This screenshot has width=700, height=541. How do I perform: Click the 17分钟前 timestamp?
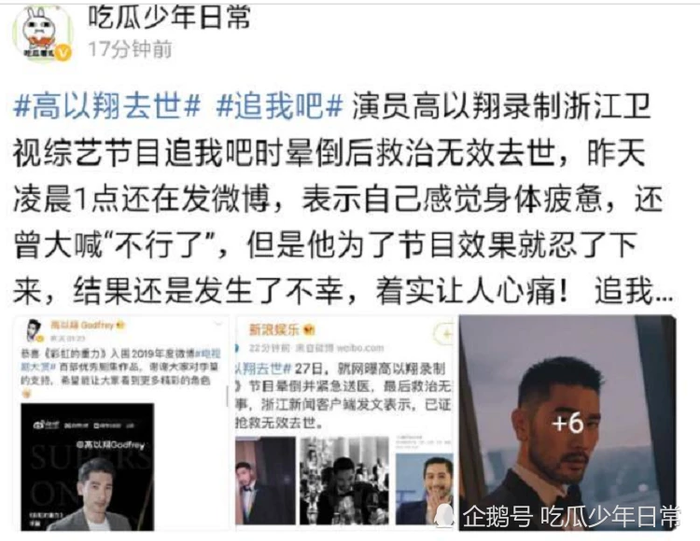[x=130, y=50]
